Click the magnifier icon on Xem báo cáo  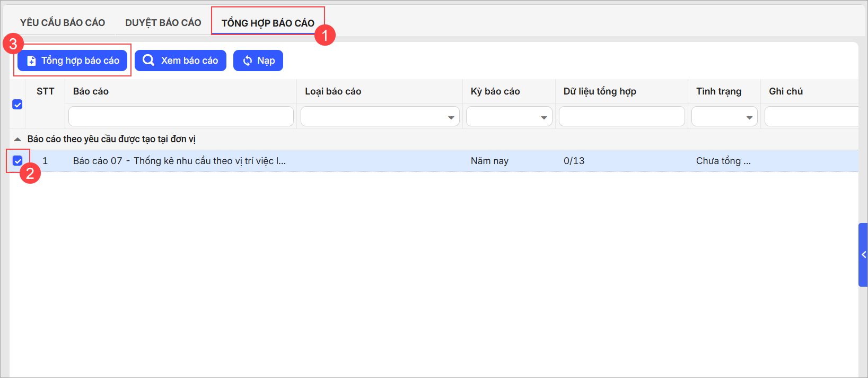[148, 61]
